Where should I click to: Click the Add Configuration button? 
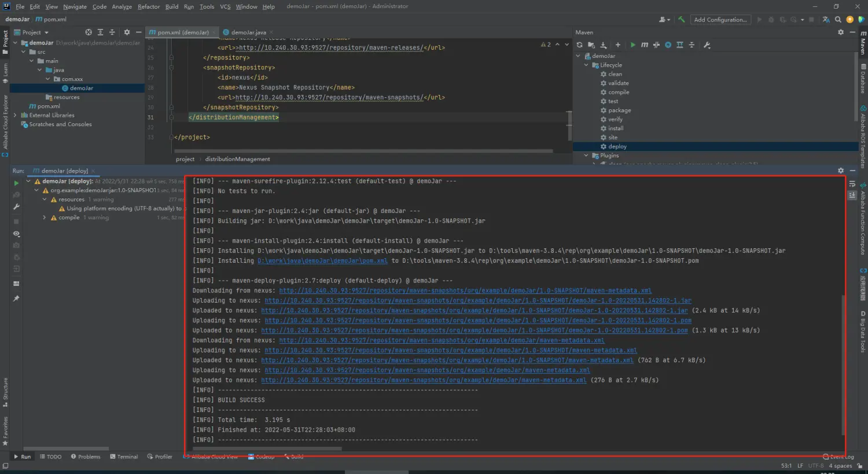(720, 20)
